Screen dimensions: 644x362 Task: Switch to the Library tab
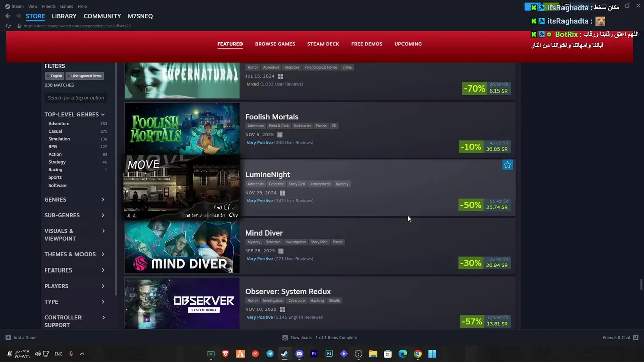pos(64,16)
